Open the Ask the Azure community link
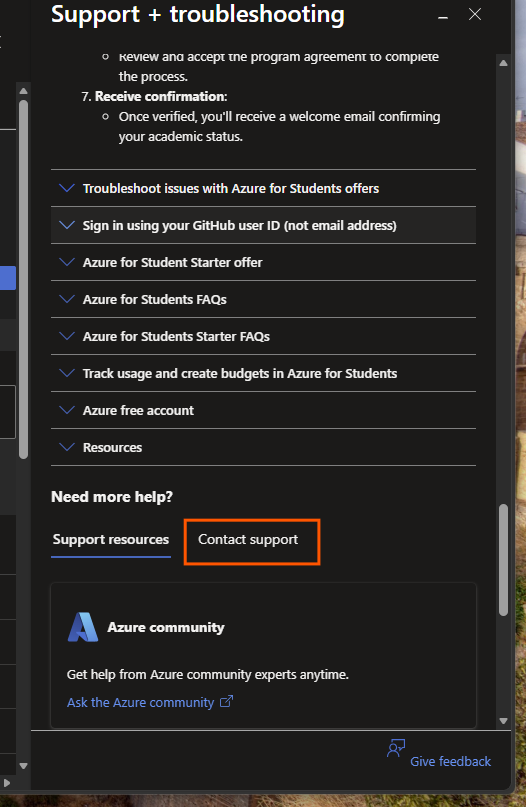 141,703
